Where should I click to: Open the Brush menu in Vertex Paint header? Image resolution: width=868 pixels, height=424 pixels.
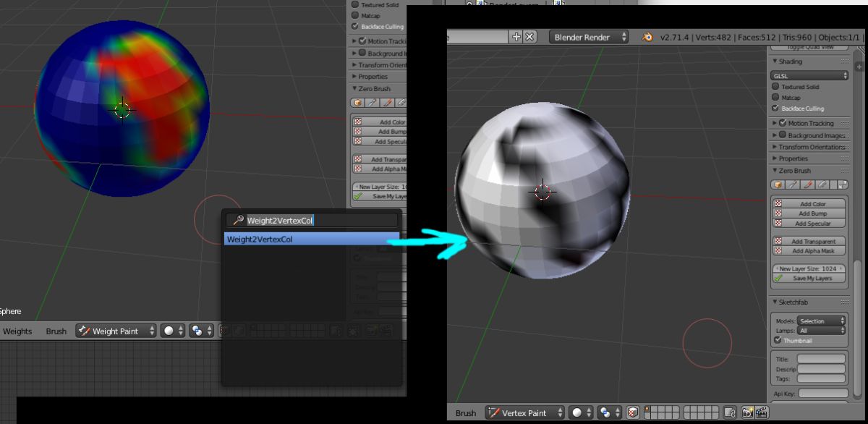click(x=466, y=413)
